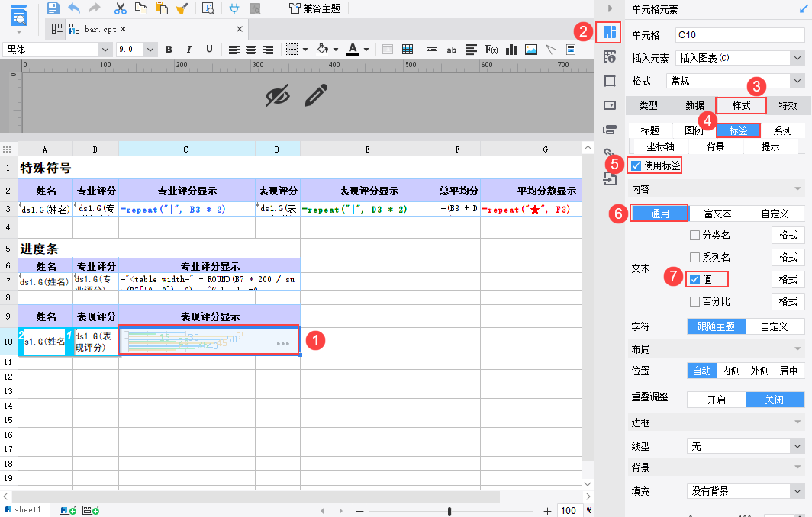Open the 图例 style sub-tab
Image resolution: width=812 pixels, height=517 pixels.
pos(694,130)
